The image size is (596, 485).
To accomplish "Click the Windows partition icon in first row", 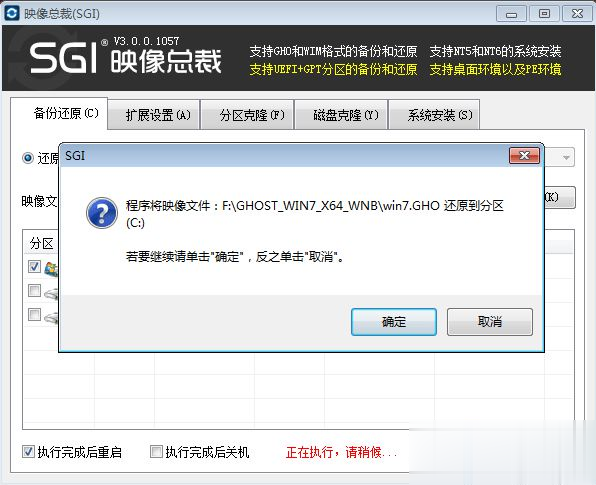I will 52,268.
